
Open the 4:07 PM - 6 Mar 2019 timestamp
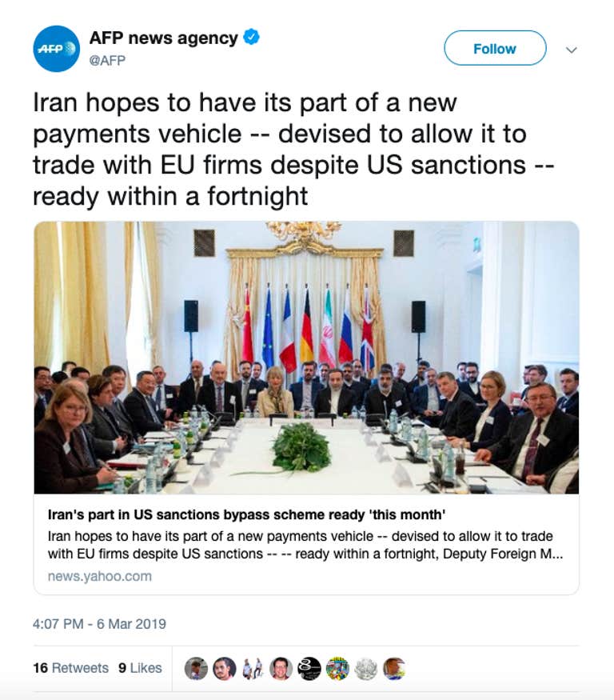point(99,624)
